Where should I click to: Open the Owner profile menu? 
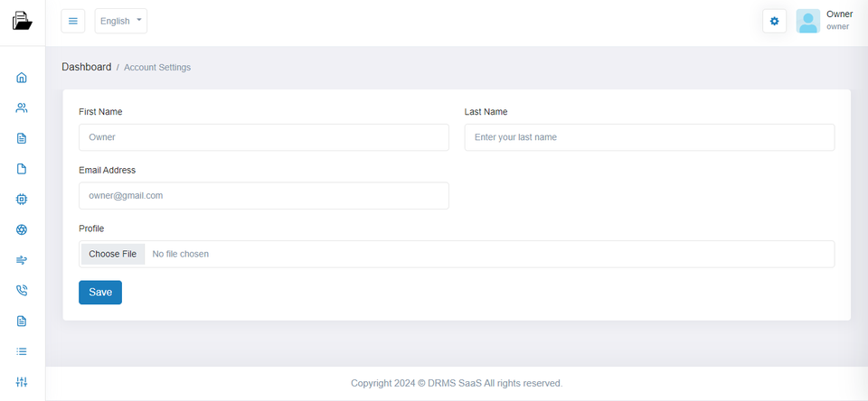tap(824, 21)
